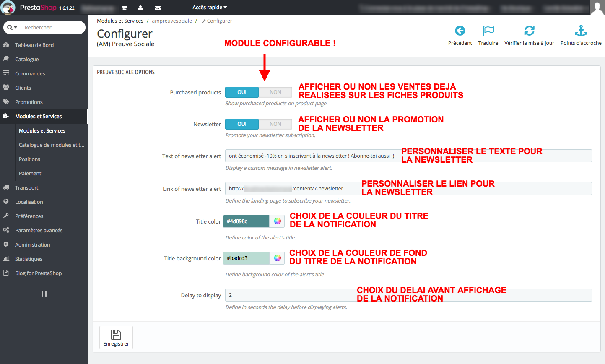Click the Enregistrer save button
Viewport: 605px width, 364px height.
click(116, 338)
